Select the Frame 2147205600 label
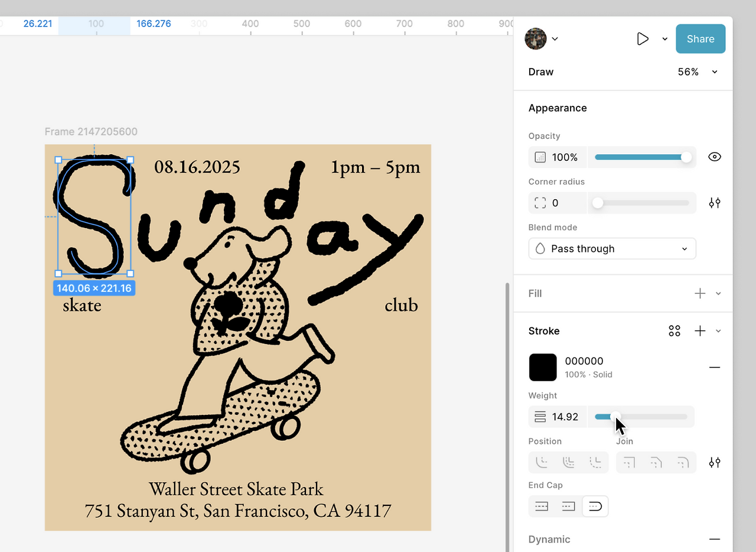 point(91,132)
